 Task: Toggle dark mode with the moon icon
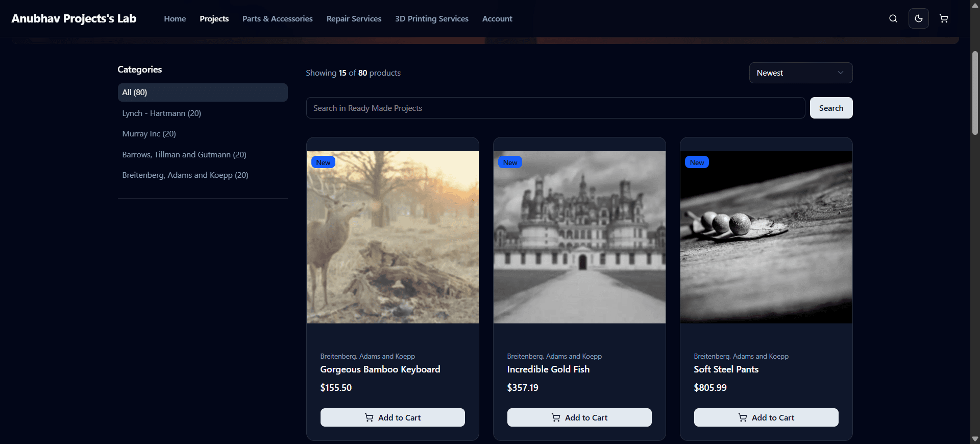(x=918, y=18)
